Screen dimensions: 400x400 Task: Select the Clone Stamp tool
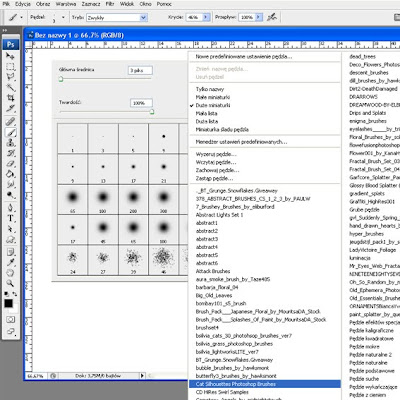10,143
